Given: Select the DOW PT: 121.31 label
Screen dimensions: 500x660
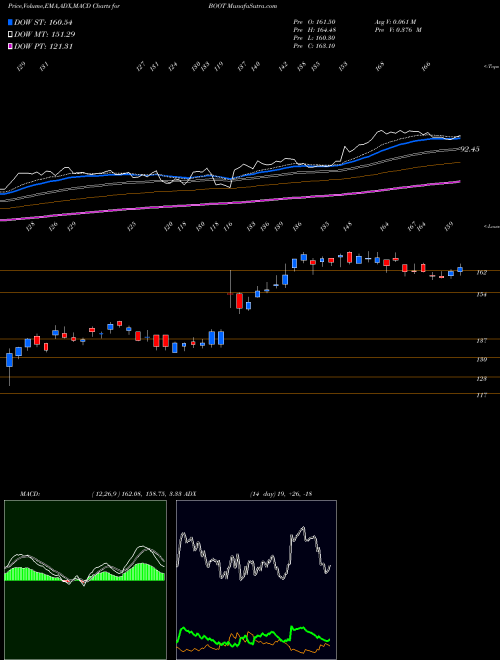Looking at the screenshot, I should coord(43,46).
